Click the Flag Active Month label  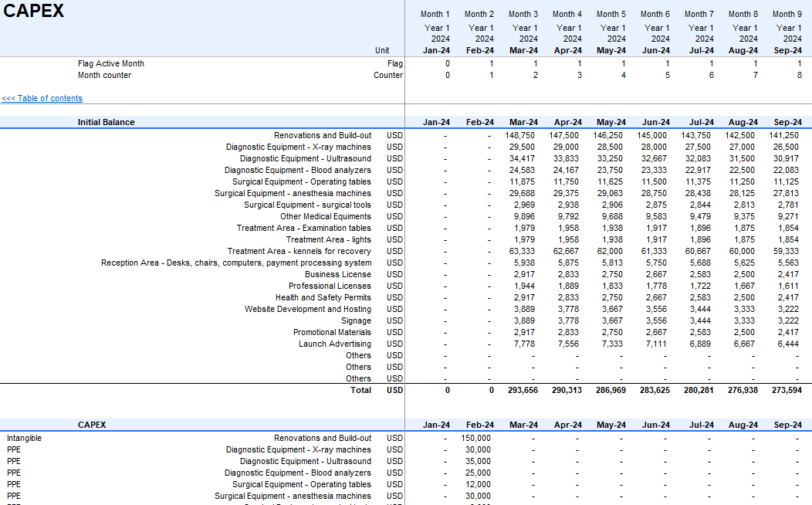111,64
